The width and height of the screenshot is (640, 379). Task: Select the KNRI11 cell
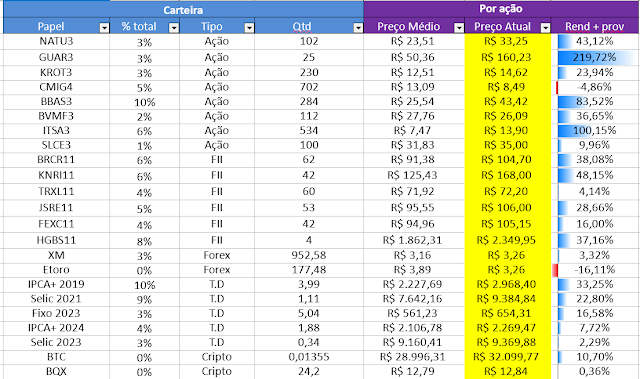[x=56, y=175]
